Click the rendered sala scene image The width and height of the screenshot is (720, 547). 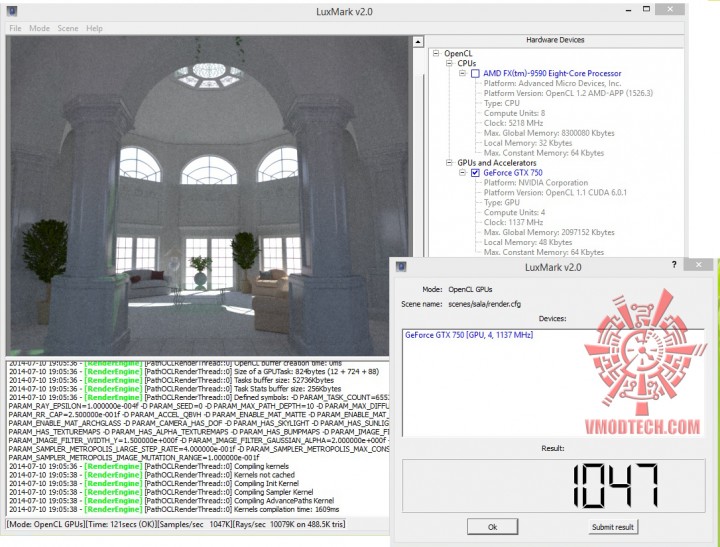pos(208,196)
